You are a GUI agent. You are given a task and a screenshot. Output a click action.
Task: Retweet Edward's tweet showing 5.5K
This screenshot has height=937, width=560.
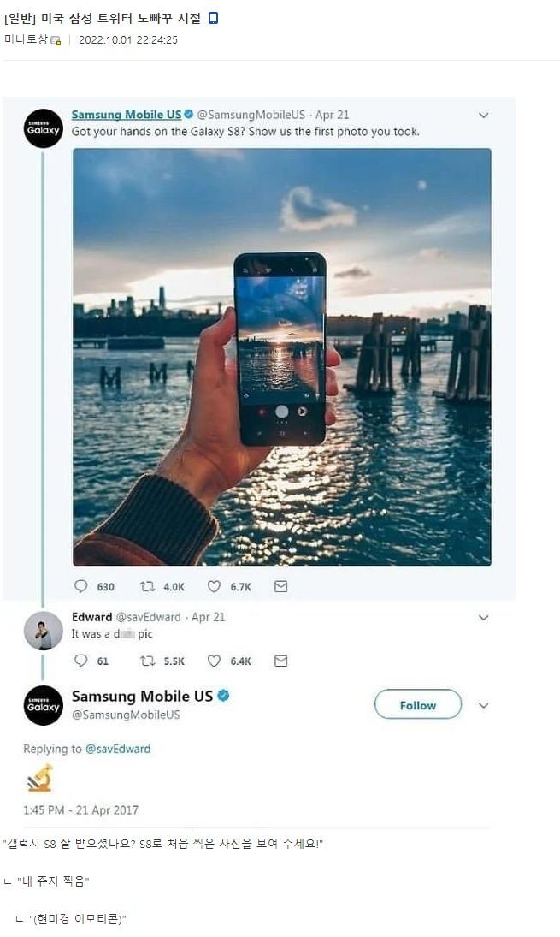click(x=147, y=661)
